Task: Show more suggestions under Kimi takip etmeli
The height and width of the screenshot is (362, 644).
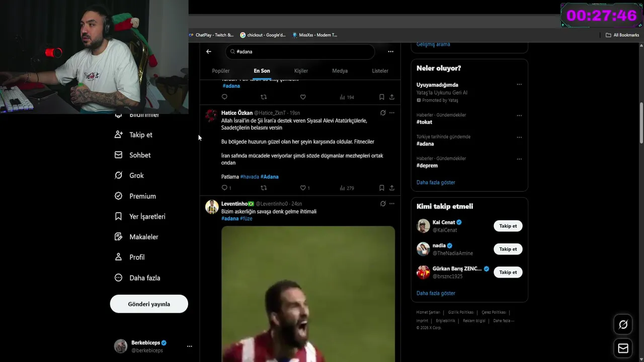Action: (436, 293)
